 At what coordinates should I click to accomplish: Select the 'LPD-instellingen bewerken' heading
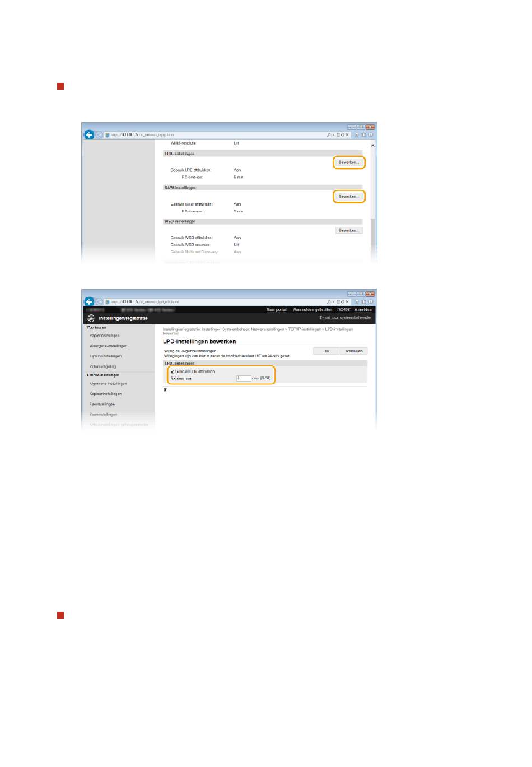click(199, 341)
